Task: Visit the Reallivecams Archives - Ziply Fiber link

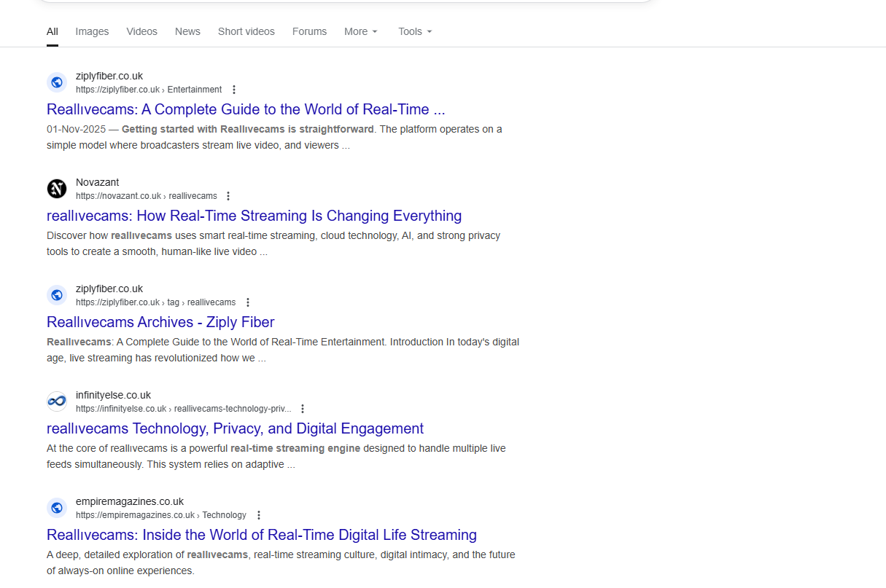Action: pos(160,322)
